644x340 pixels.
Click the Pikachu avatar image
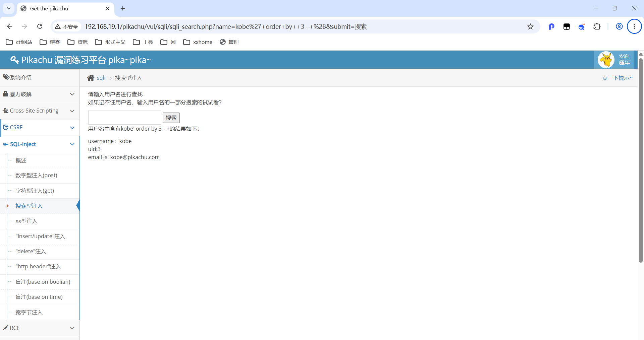click(606, 60)
